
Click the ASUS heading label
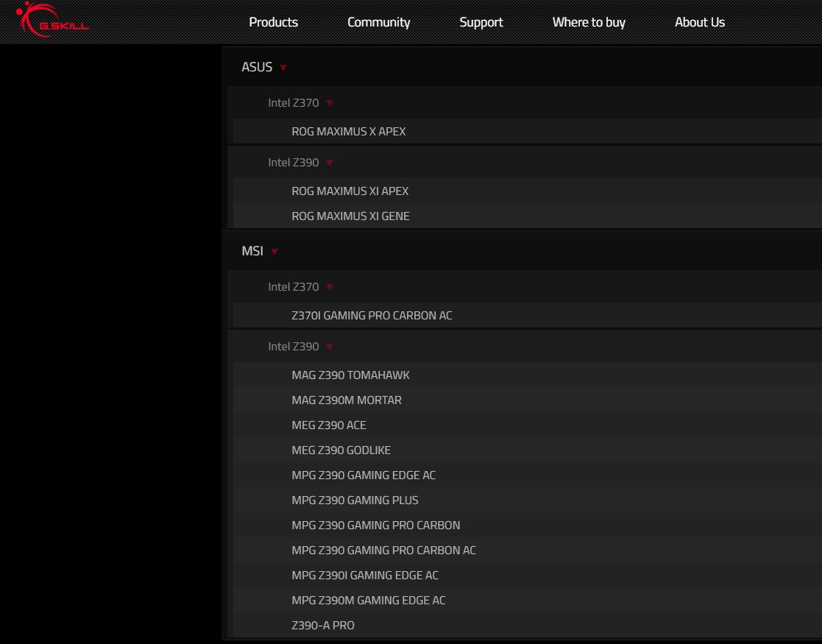[257, 67]
